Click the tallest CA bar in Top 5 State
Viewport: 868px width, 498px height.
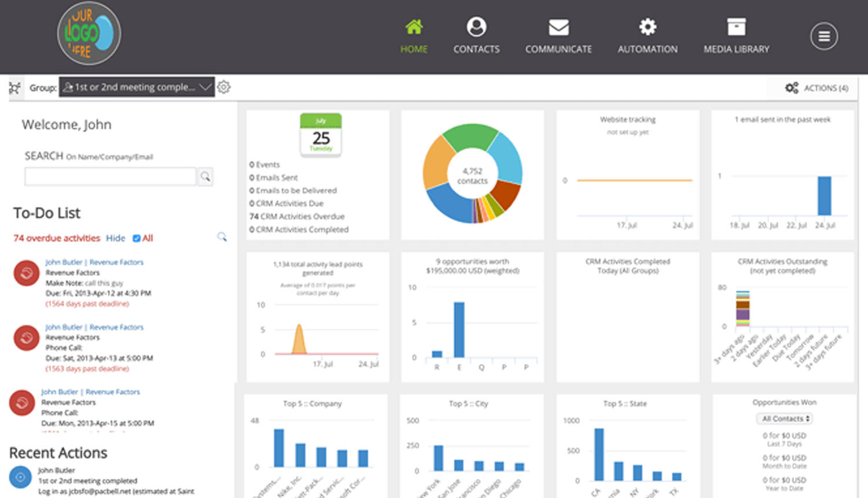[599, 455]
